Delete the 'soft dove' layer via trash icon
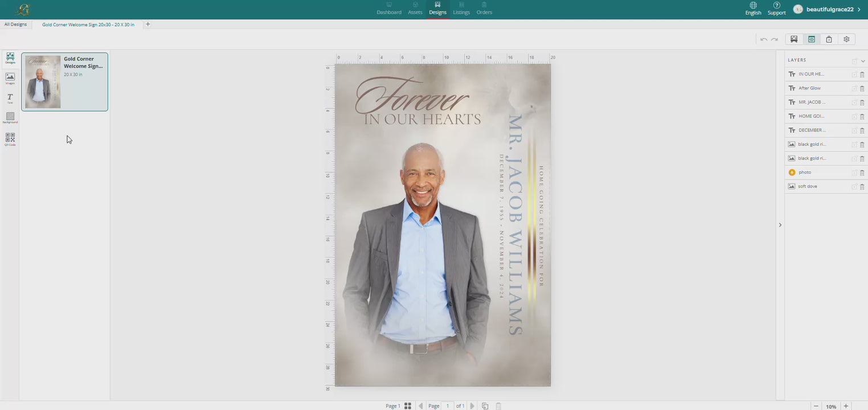868x410 pixels. click(x=862, y=187)
